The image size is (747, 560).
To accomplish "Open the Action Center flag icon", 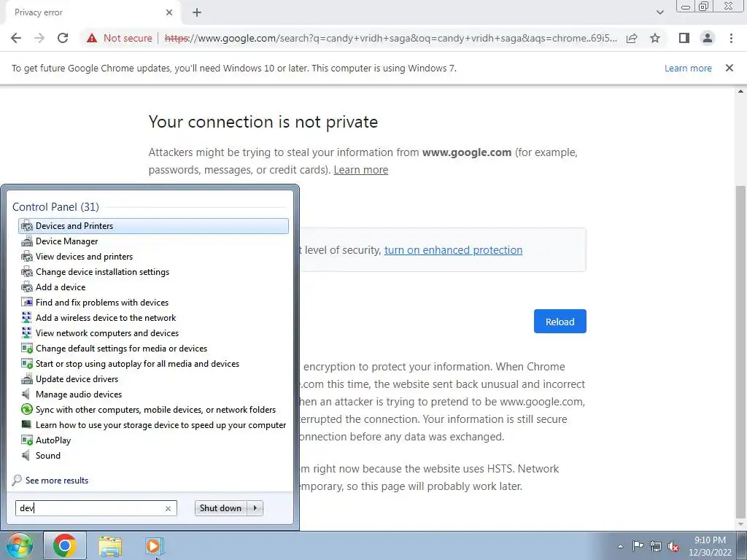I will pyautogui.click(x=638, y=546).
